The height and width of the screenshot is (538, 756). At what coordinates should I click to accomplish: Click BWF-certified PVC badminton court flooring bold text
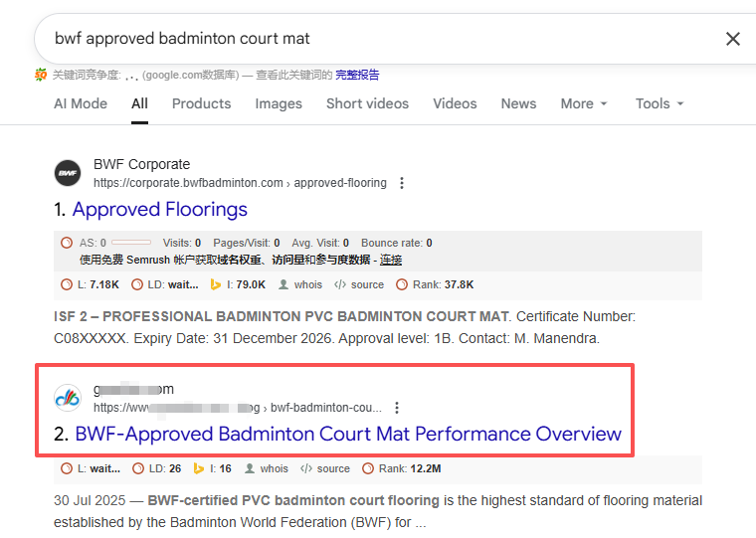pos(293,501)
